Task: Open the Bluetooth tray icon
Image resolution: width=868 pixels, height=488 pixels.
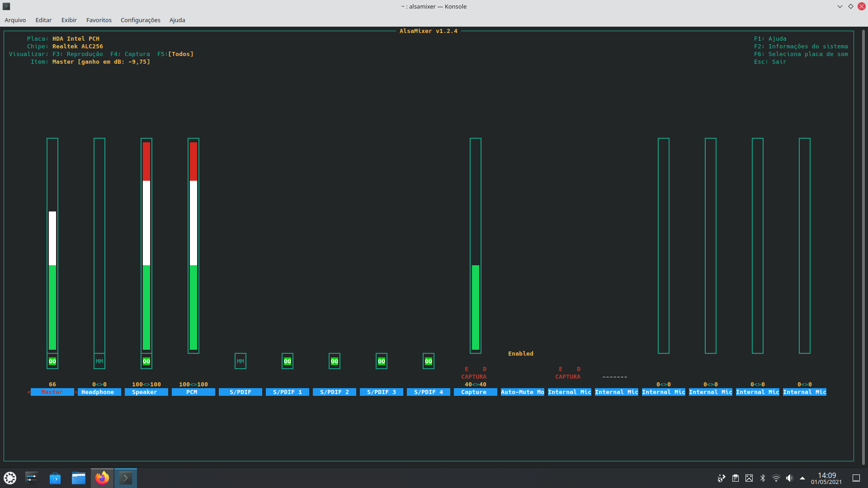Action: (763, 478)
